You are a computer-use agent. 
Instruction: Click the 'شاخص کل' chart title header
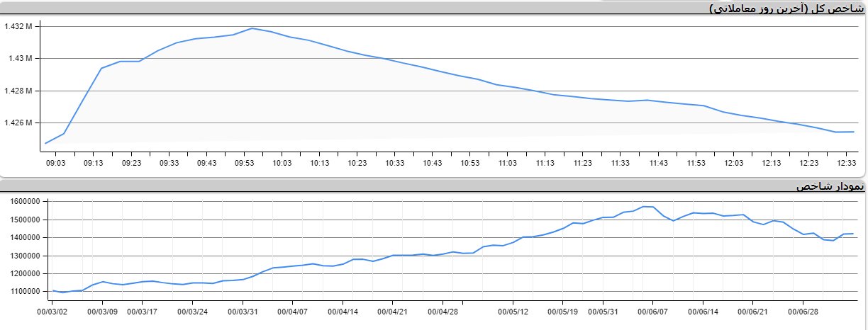click(786, 8)
